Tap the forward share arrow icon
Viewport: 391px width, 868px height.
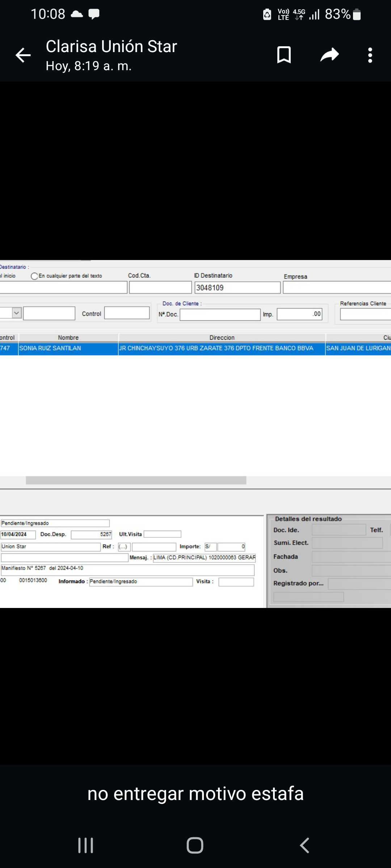point(329,55)
